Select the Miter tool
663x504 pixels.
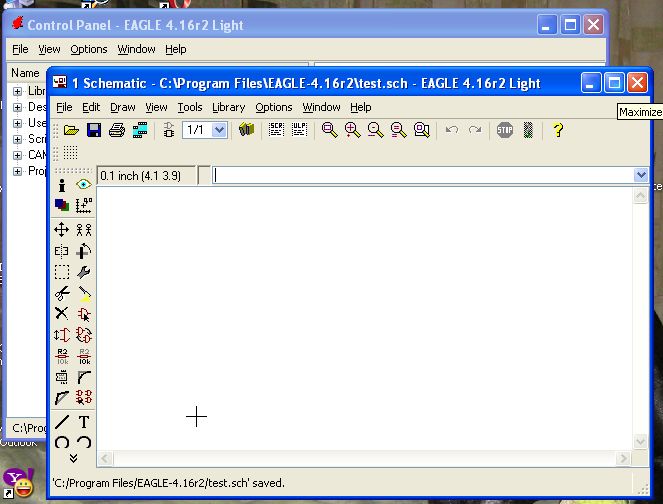tap(84, 377)
